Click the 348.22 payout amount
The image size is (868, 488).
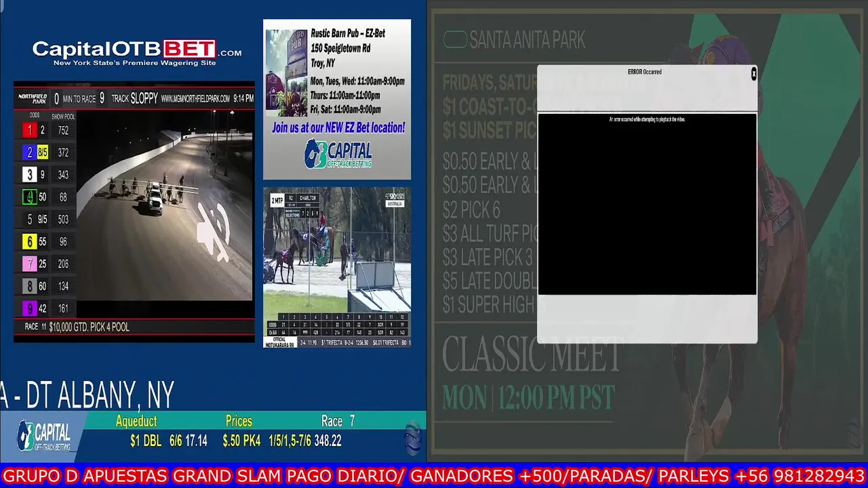328,441
